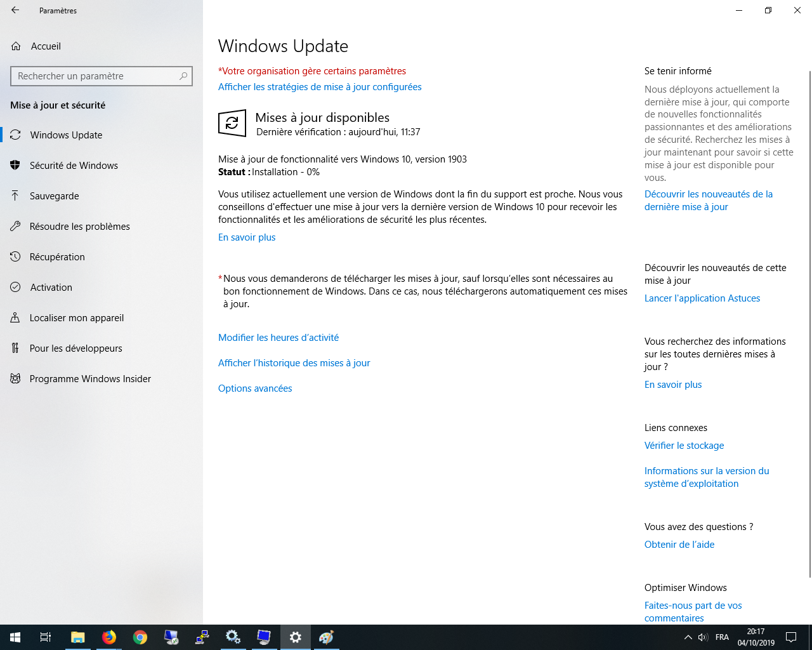Screen dimensions: 812x650
Task: Open the Sauvegarde section
Action: coord(101,196)
